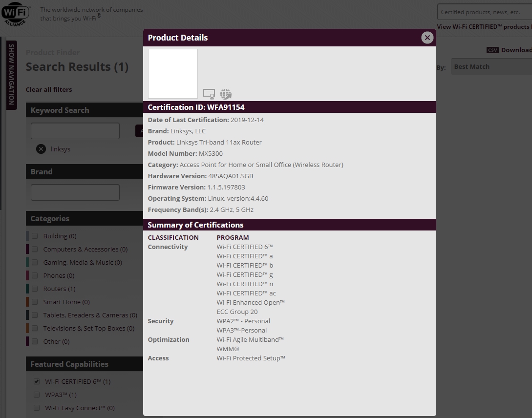
Task: Open the SHOW NAVIGATION side tab
Action: [x=12, y=75]
